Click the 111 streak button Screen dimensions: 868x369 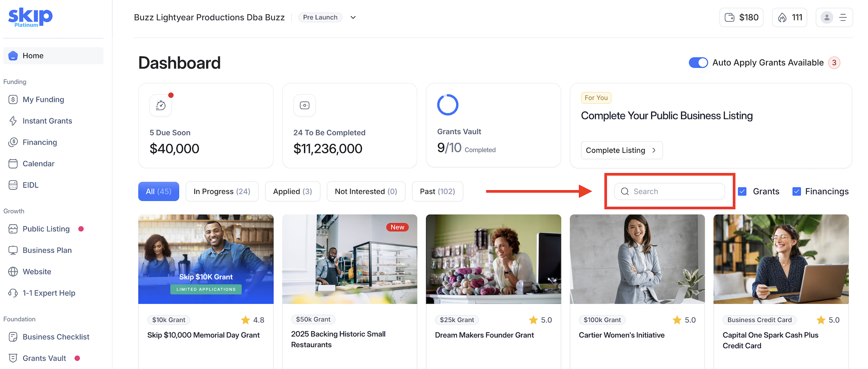point(790,18)
